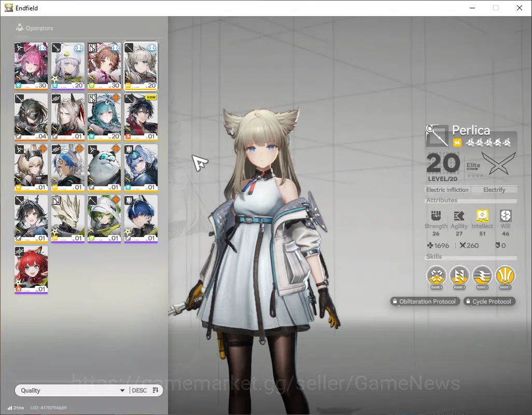Select the white-hat level 20 operator card
532x415 pixels.
67,66
